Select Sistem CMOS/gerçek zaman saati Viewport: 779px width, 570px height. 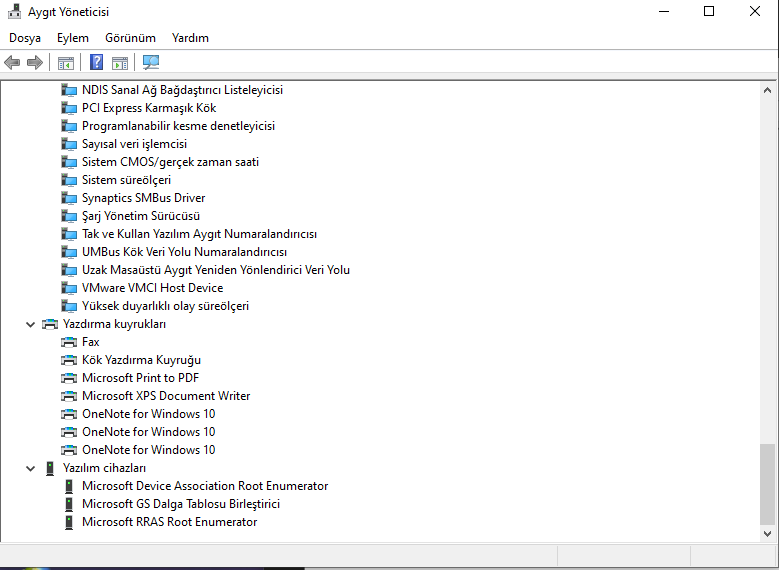[x=170, y=162]
